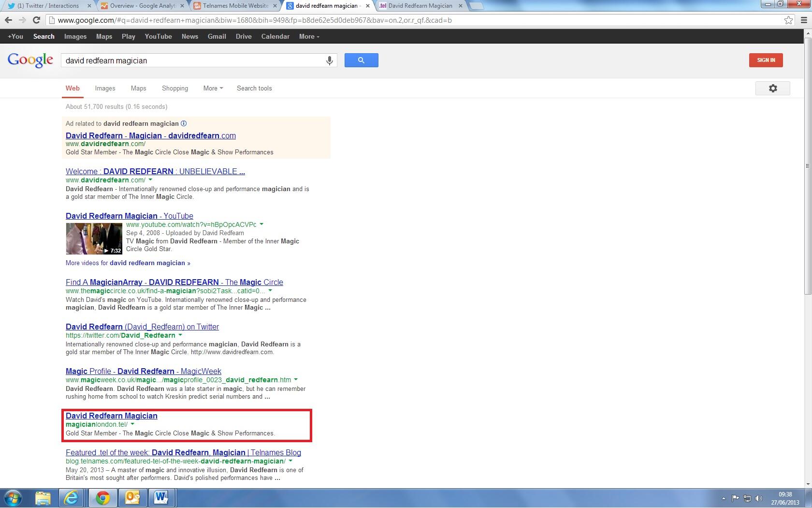Switch to the Twitter / Interactions tab

47,6
